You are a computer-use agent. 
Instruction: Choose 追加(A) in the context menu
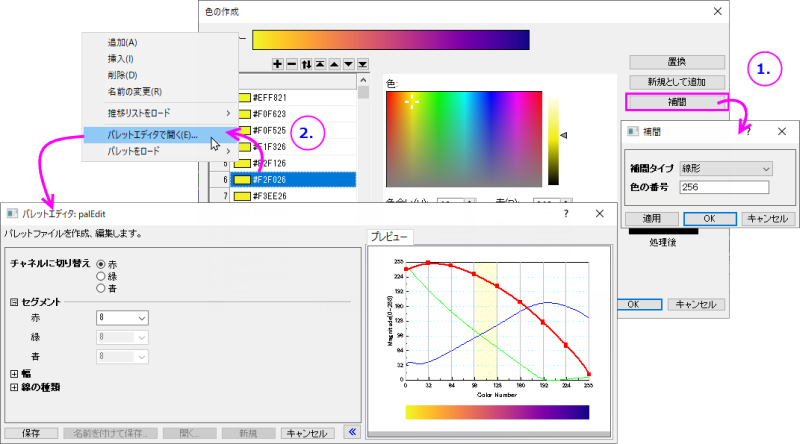pos(122,42)
